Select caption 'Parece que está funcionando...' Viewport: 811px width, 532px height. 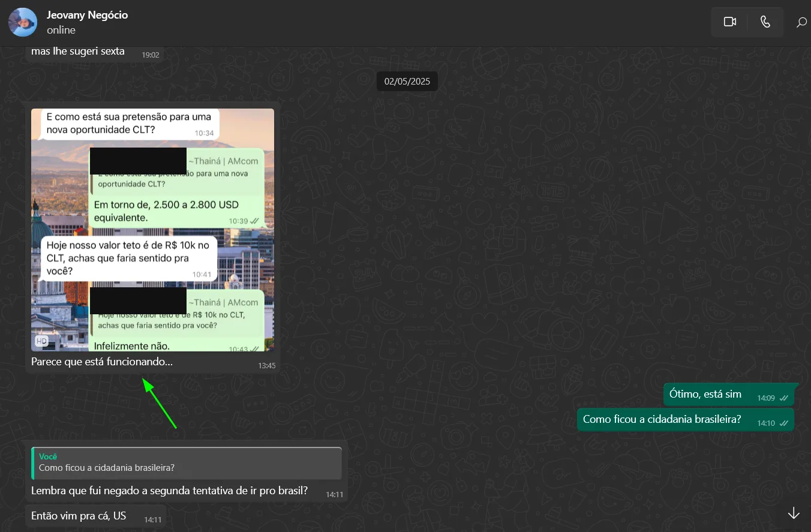click(x=102, y=362)
